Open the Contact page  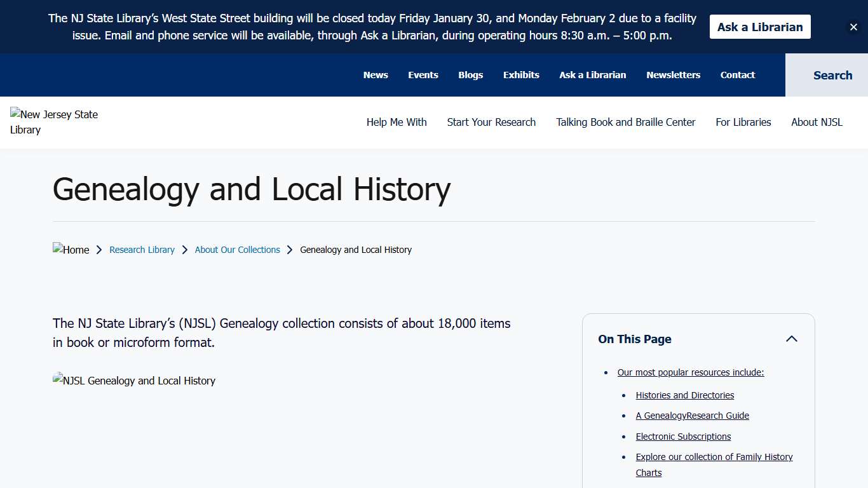(737, 75)
